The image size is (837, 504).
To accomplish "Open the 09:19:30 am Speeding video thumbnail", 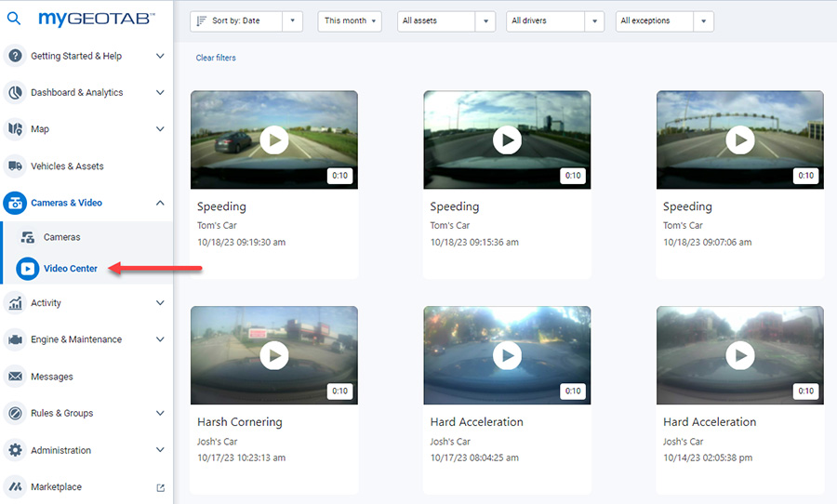I will click(x=273, y=139).
